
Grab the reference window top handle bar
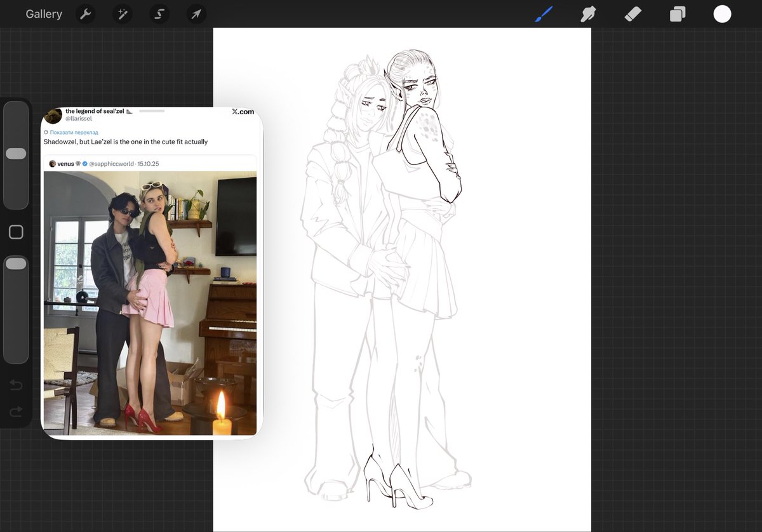click(152, 110)
